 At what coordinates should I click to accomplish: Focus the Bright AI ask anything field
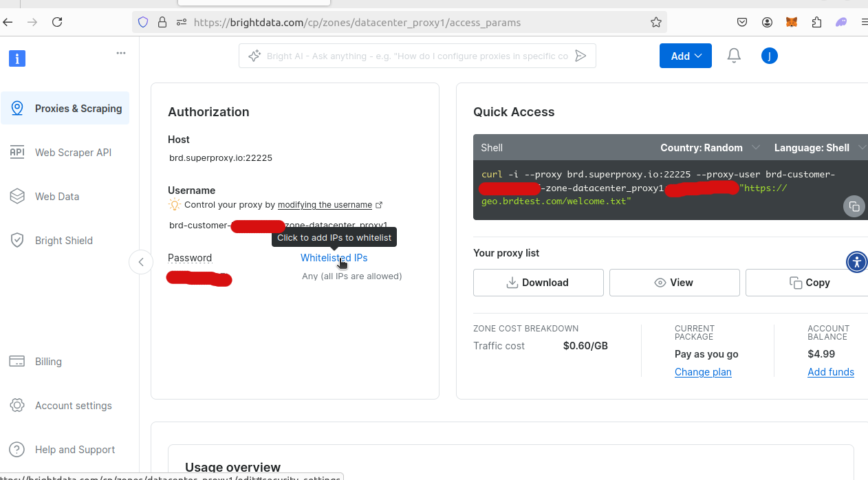417,56
